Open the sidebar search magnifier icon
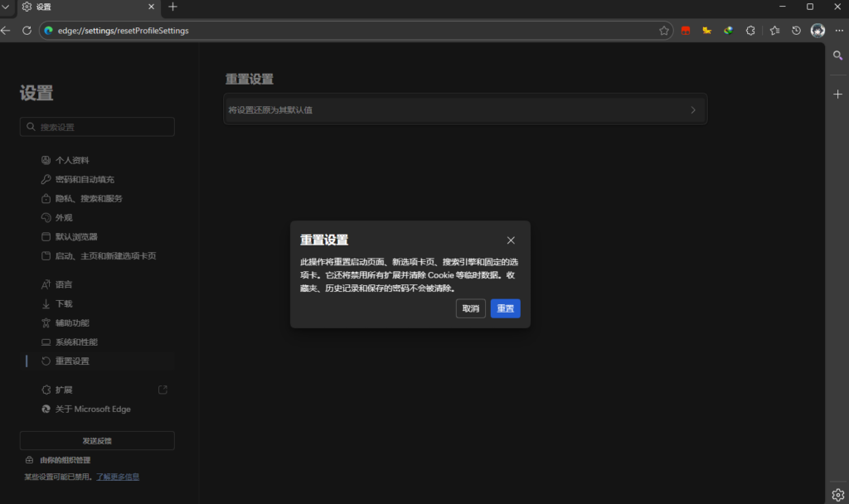This screenshot has height=504, width=849. pos(837,56)
